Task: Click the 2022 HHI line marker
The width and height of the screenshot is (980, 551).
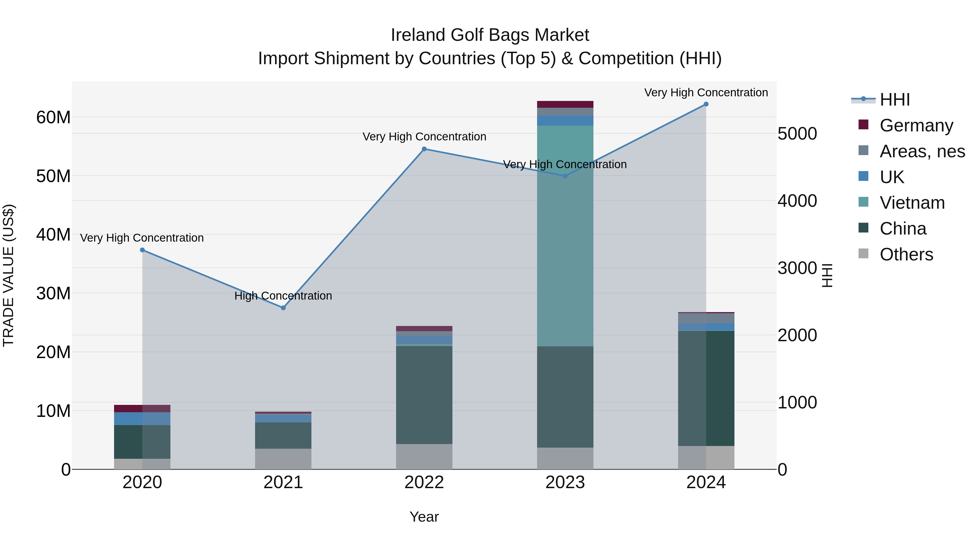Action: pos(424,149)
